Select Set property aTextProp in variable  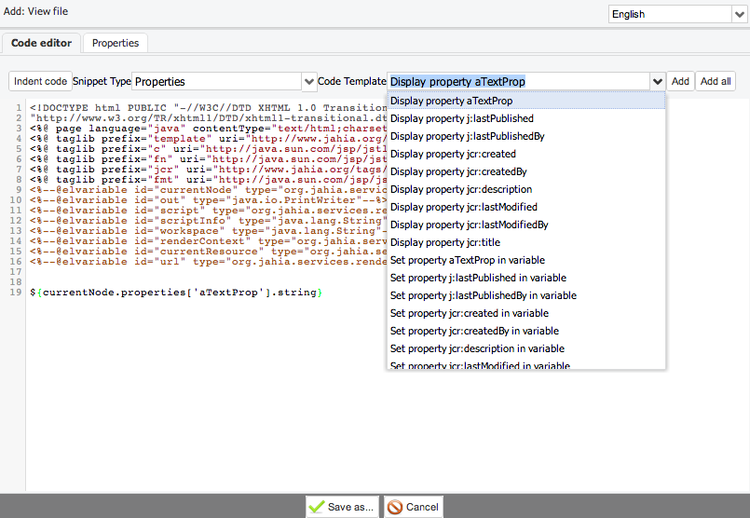tap(526, 260)
